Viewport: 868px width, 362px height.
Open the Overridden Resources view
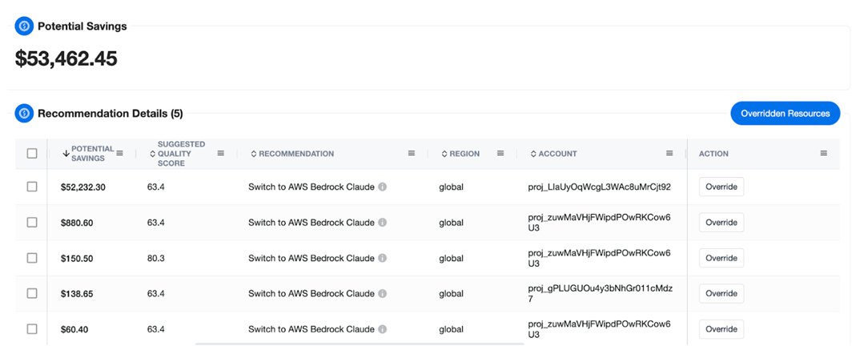pyautogui.click(x=785, y=114)
